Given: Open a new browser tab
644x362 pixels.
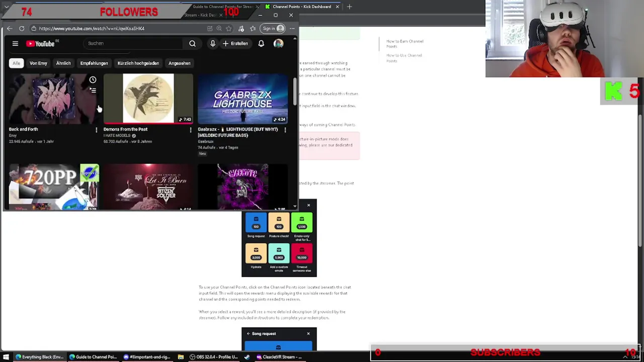Looking at the screenshot, I should (349, 7).
